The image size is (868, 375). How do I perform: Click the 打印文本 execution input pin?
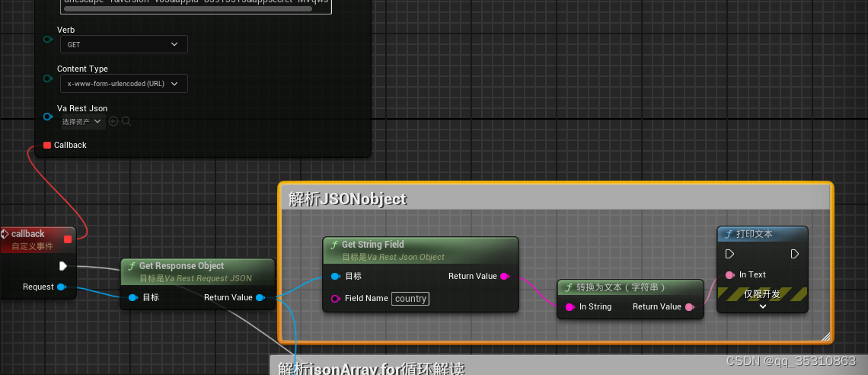pos(729,254)
